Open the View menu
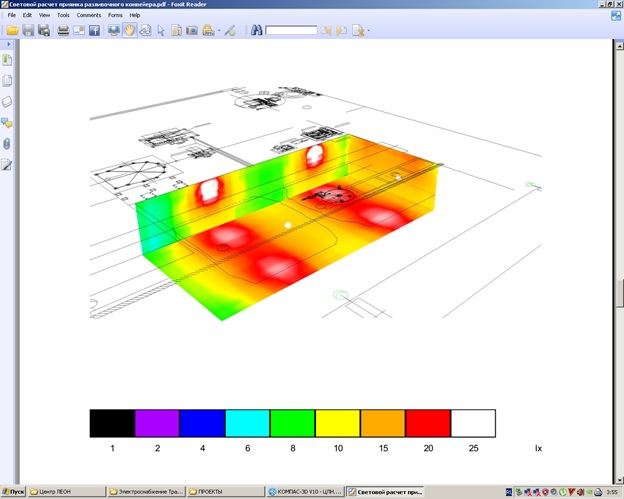 click(44, 15)
